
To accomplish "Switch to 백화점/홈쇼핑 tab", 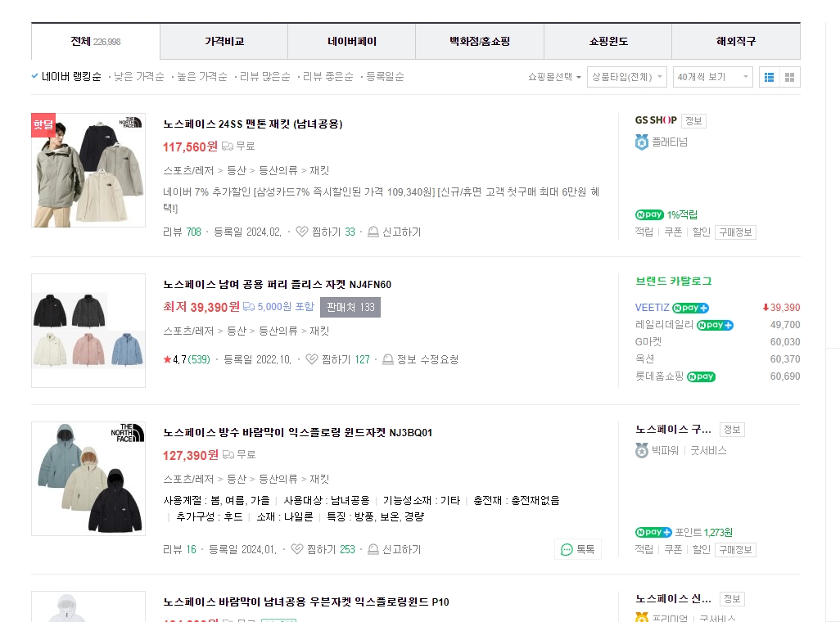I will pyautogui.click(x=480, y=41).
